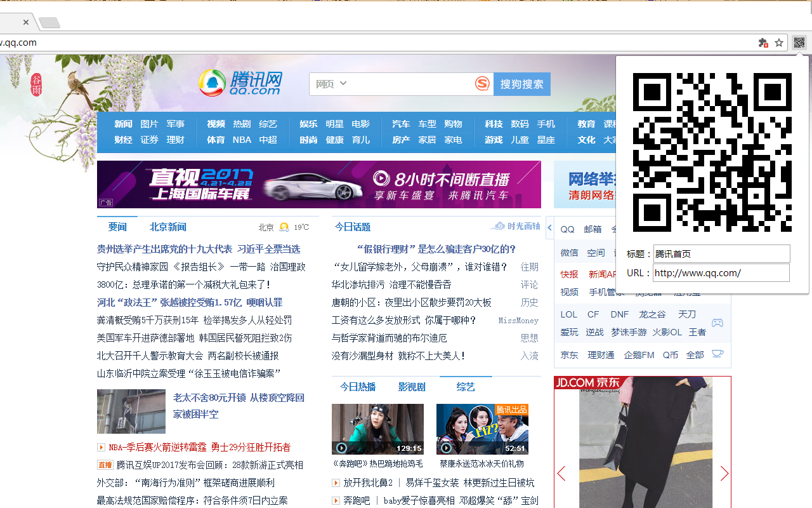Play the 52:51 video thumbnail
The width and height of the screenshot is (812, 508).
pos(482,429)
